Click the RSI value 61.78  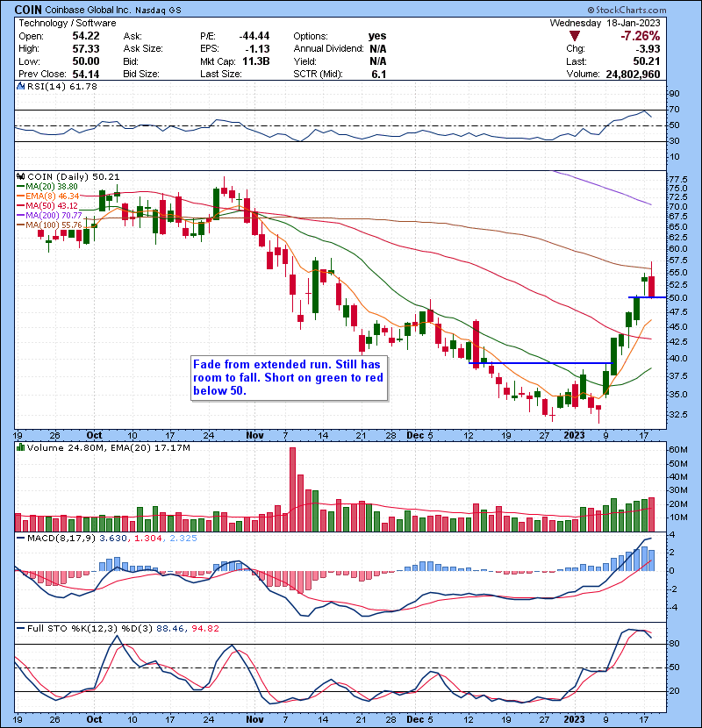click(85, 86)
